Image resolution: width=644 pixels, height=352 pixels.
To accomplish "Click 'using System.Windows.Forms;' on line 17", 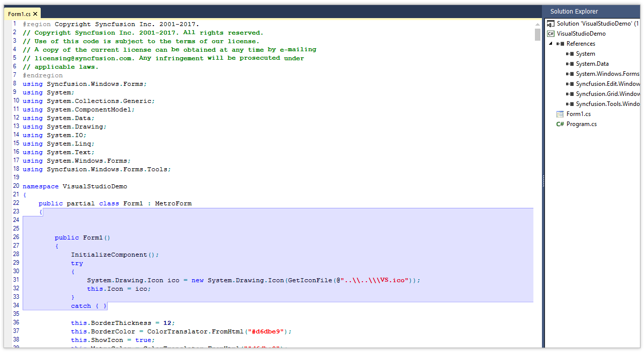I will (76, 161).
